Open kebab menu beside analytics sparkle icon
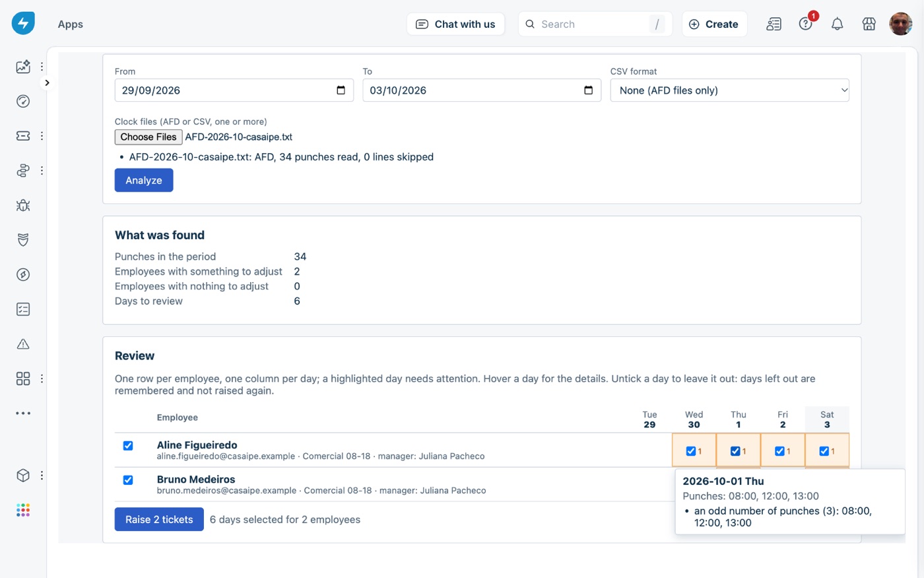Screen dimensions: 924x578 [42, 67]
